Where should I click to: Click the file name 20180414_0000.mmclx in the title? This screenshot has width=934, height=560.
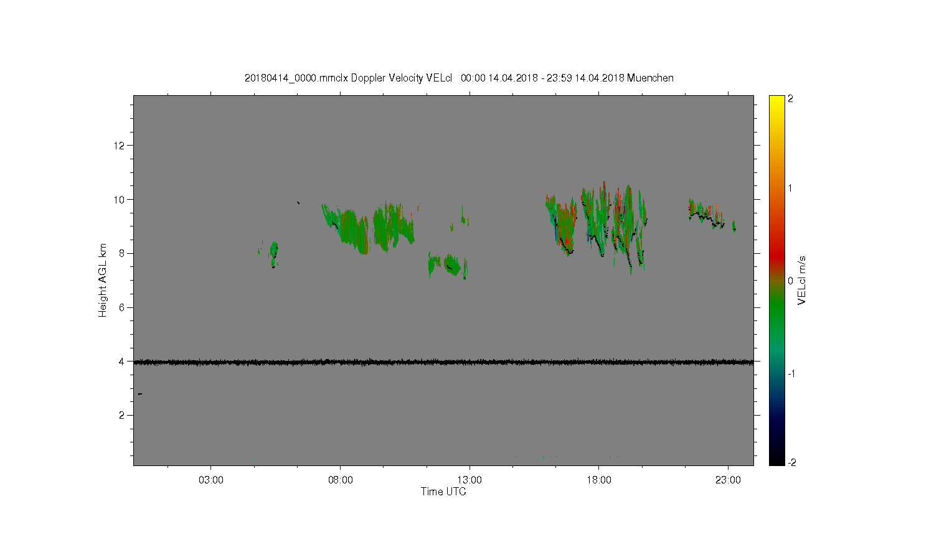(x=296, y=78)
